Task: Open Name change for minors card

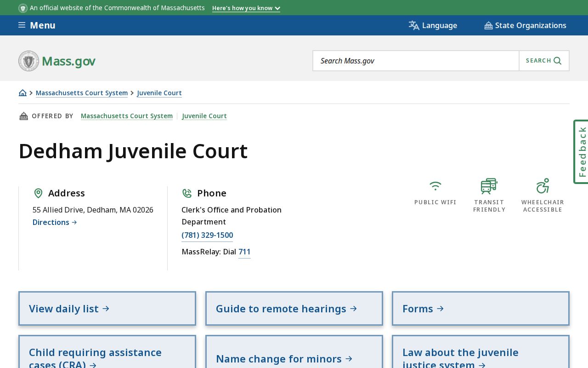Action: coord(294,352)
